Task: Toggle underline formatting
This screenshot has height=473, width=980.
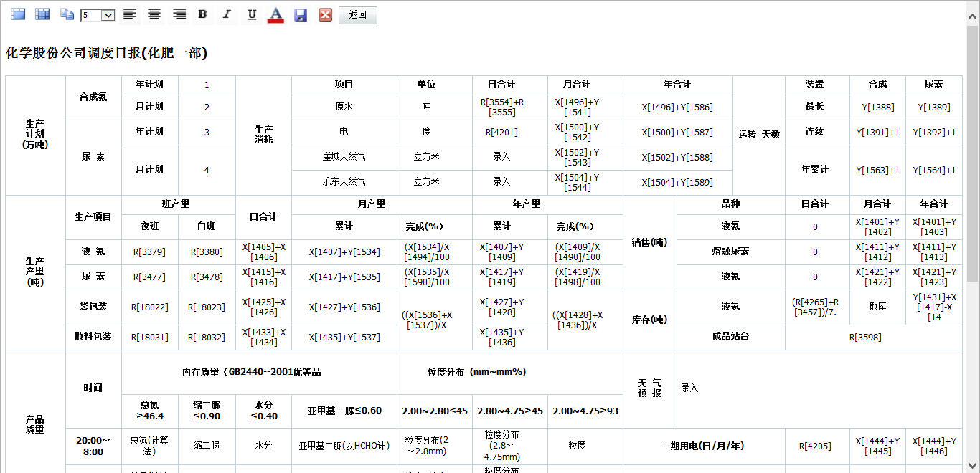Action: [x=252, y=14]
